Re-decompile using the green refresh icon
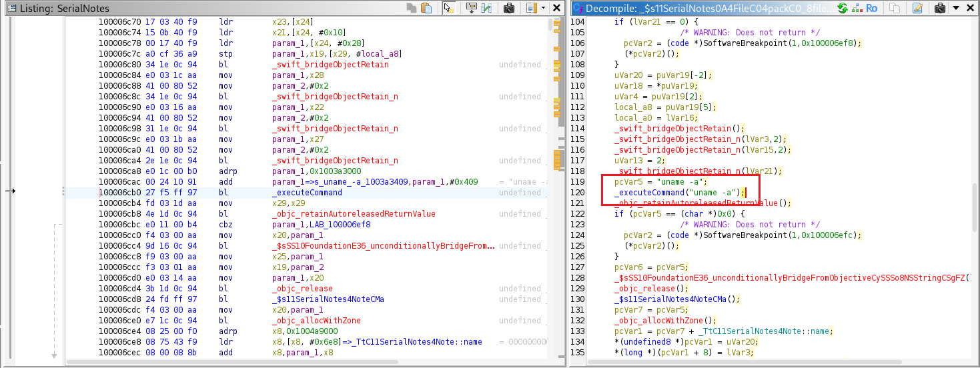This screenshot has height=368, width=980. 843,8
